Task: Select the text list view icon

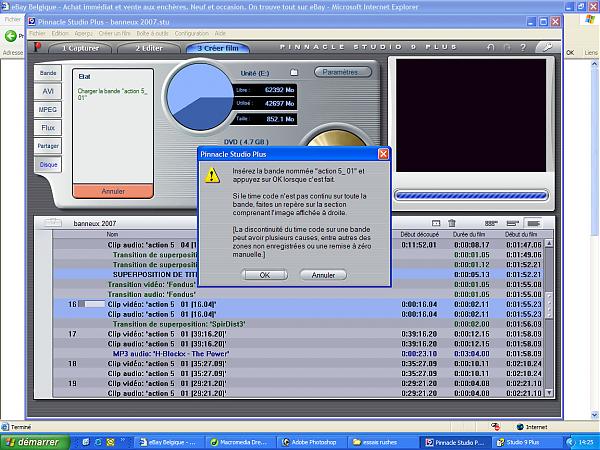Action: [533, 223]
